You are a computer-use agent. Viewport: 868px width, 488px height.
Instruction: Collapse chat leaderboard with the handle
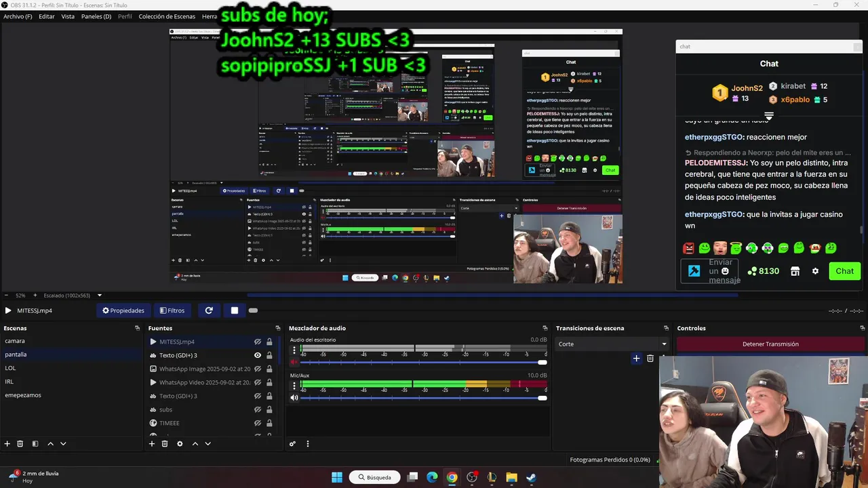click(x=769, y=116)
